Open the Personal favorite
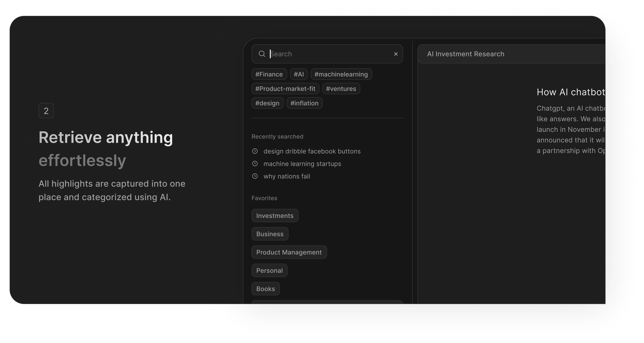Screen dimensions: 644x343 (x=269, y=270)
